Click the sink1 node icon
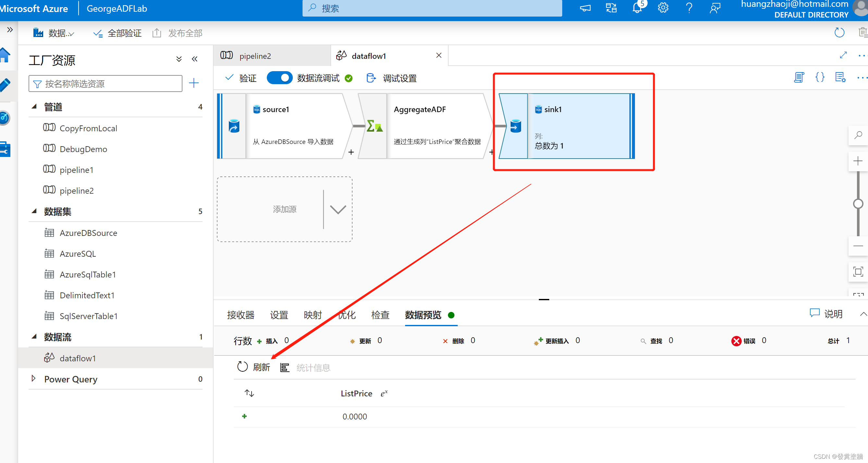868x463 pixels. (515, 126)
